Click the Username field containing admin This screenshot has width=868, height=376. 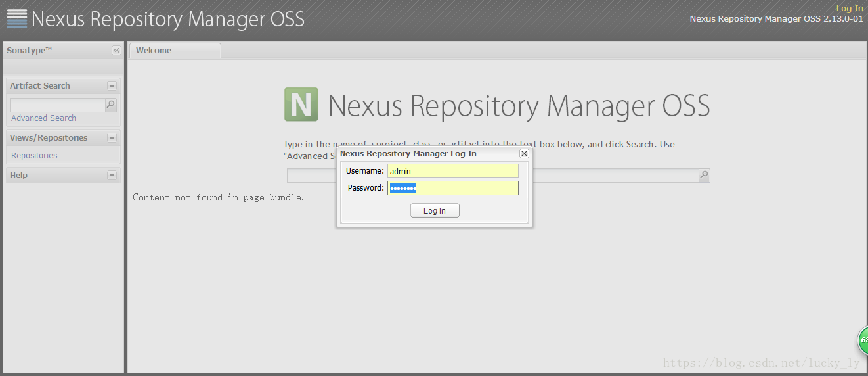(453, 171)
